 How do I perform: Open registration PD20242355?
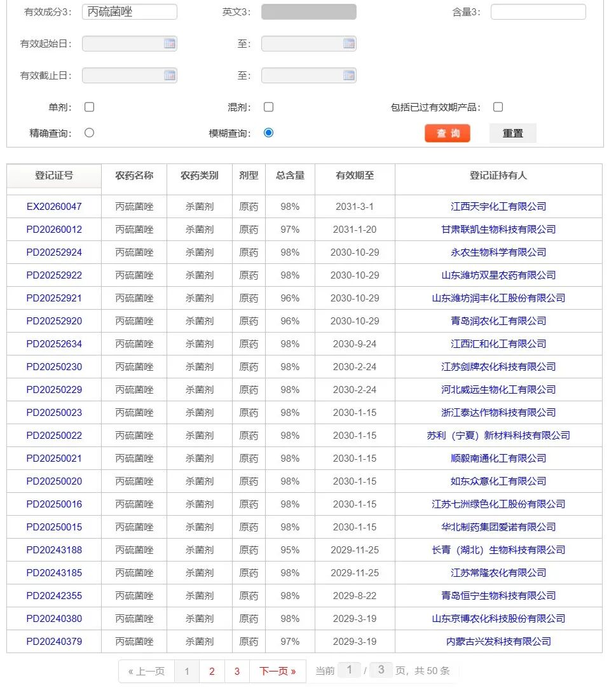54,595
